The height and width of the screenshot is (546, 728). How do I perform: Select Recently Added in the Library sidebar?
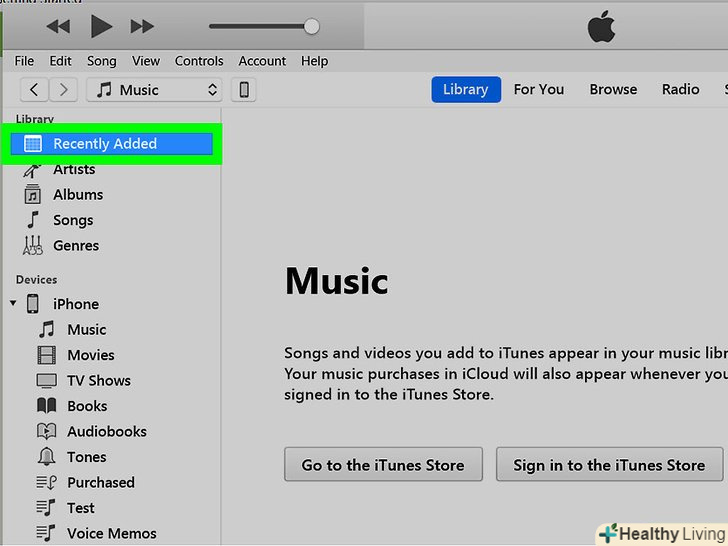click(111, 143)
